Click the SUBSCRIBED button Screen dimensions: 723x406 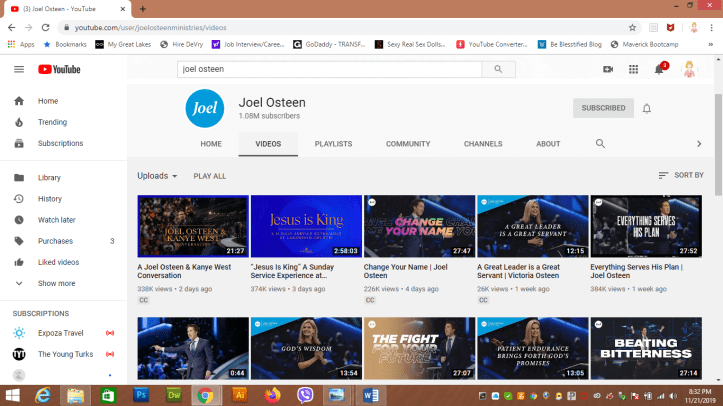click(603, 108)
